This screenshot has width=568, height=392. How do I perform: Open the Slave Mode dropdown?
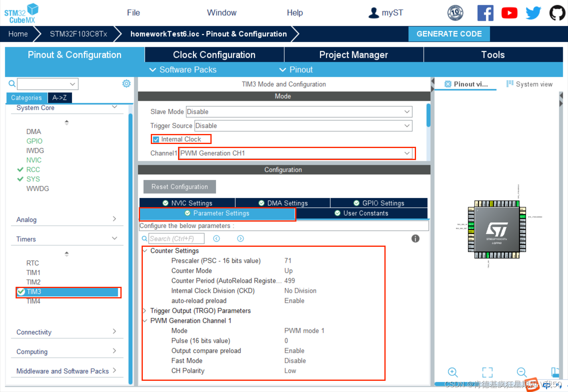[299, 112]
